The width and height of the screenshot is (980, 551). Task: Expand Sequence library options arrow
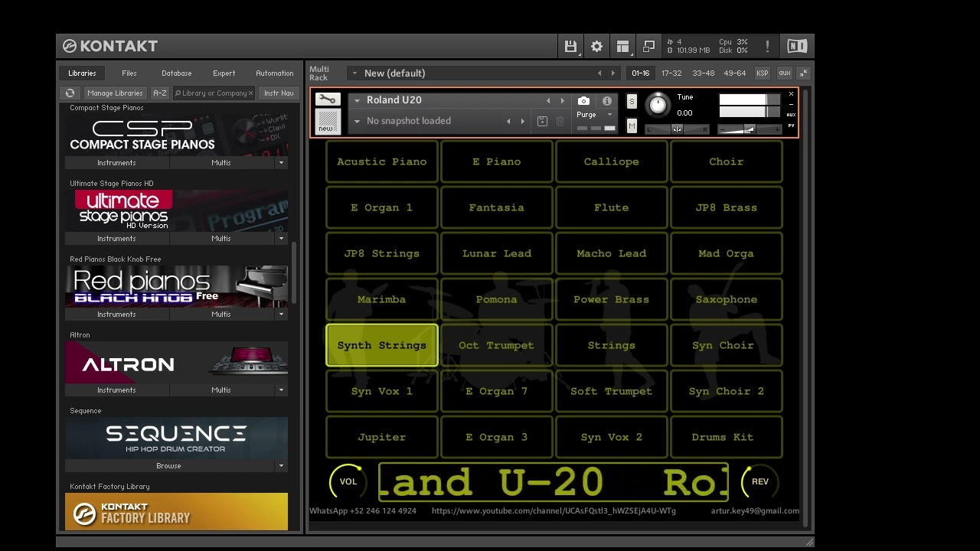coord(281,466)
